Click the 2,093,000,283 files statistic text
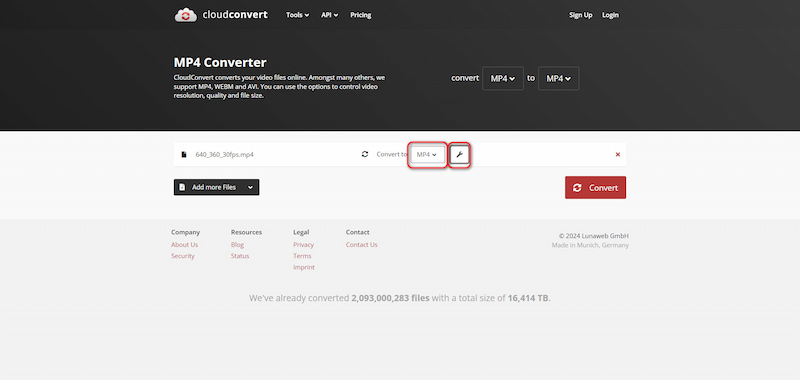Viewport: 800px width, 380px height. [x=390, y=298]
